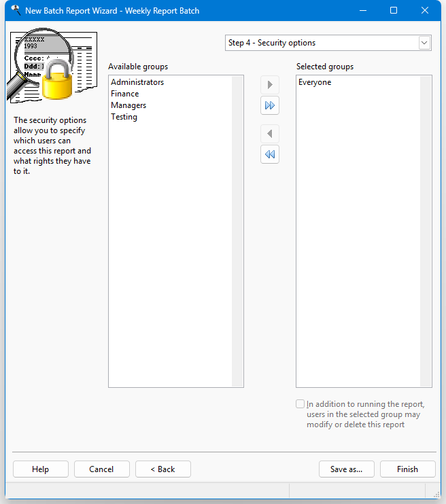Click the remove all groups double-left arrow
This screenshot has width=446, height=504.
pos(270,155)
